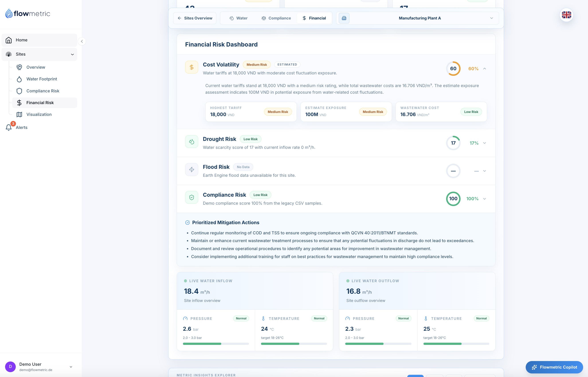Click the inflow Pressure gauge icon
The width and height of the screenshot is (588, 377).
click(185, 319)
